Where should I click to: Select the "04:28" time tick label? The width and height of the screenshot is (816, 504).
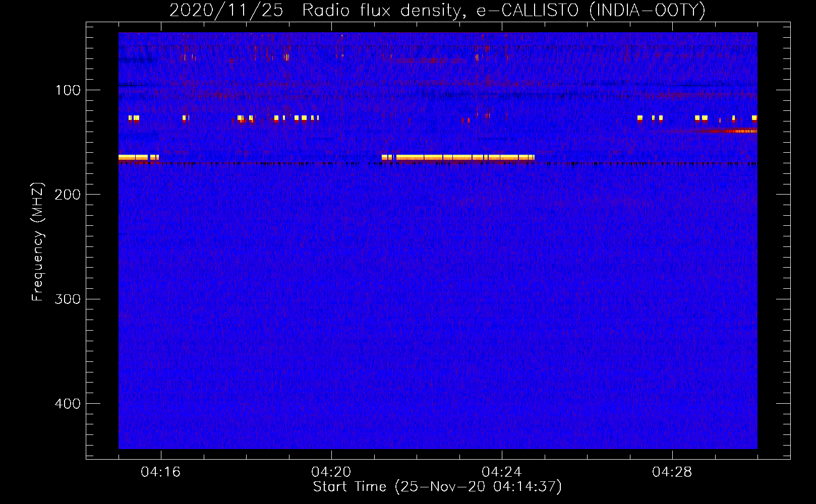point(672,472)
